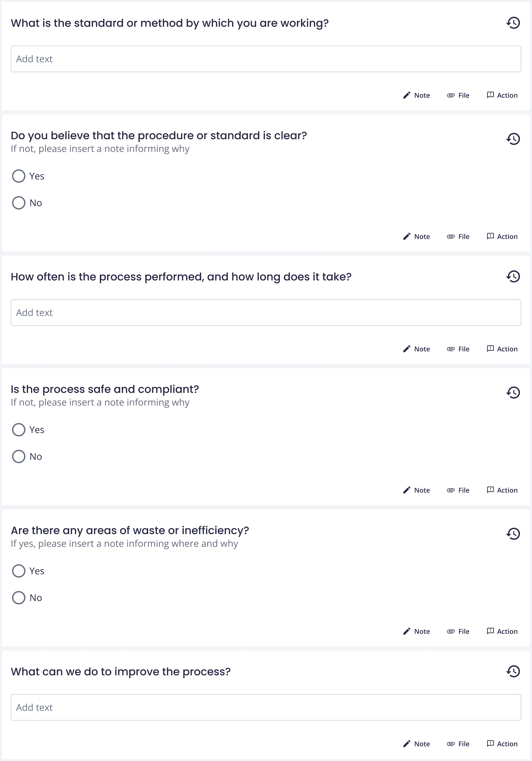Focus the text field for how often process performed
This screenshot has width=532, height=761.
(x=266, y=313)
